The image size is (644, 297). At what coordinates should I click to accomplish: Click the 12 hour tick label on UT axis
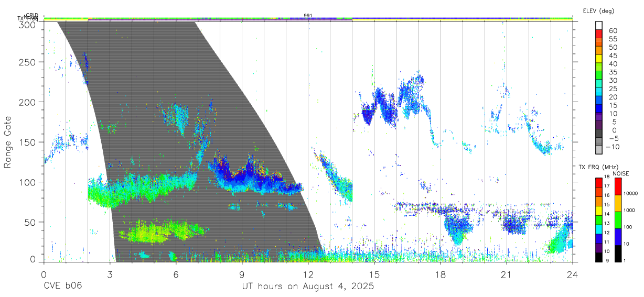tap(308, 274)
